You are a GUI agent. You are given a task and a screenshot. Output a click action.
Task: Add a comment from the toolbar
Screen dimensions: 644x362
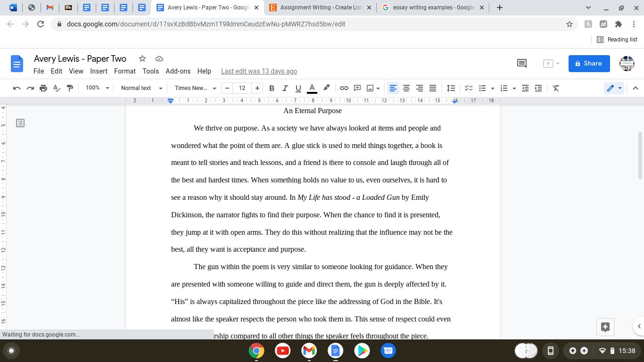[x=357, y=88]
